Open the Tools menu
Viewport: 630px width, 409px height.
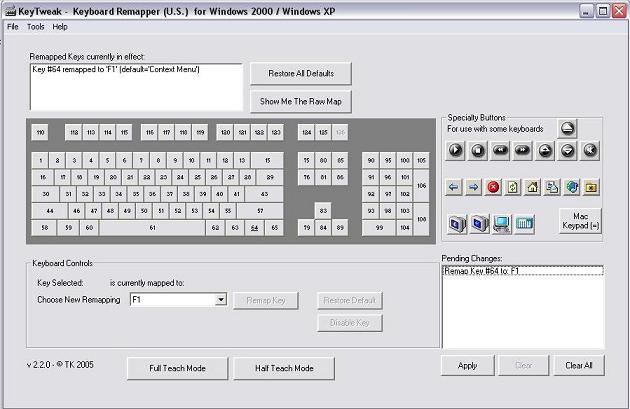pos(35,27)
